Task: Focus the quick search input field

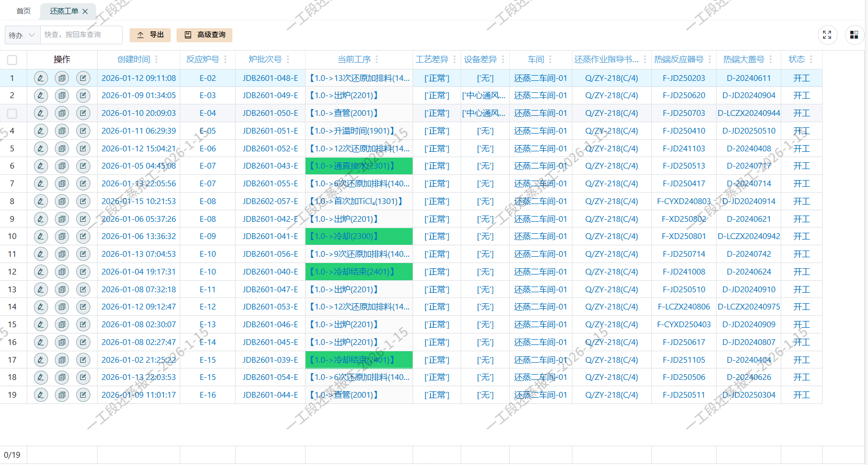Action: (x=81, y=35)
